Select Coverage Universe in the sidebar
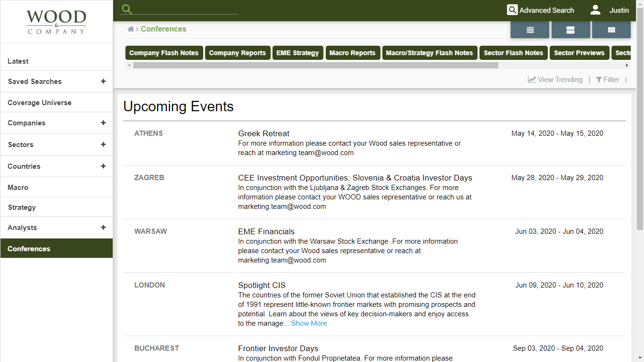Viewport: 644px width, 362px height. [40, 102]
